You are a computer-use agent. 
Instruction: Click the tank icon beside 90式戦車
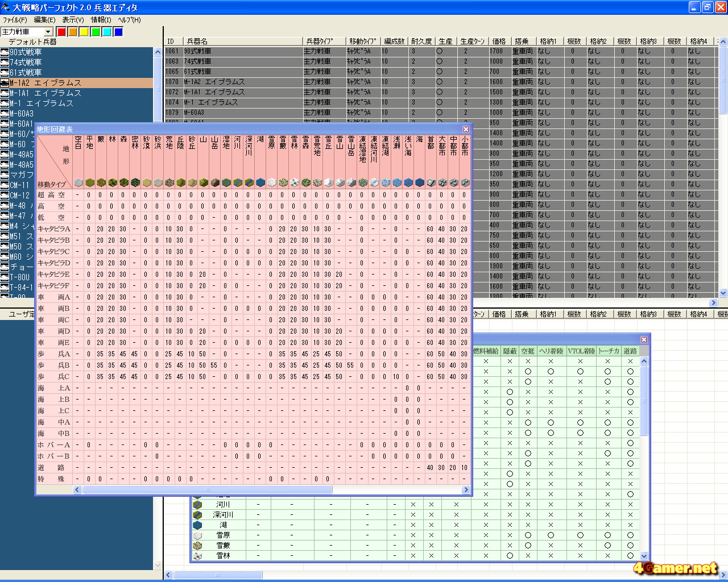pyautogui.click(x=5, y=52)
